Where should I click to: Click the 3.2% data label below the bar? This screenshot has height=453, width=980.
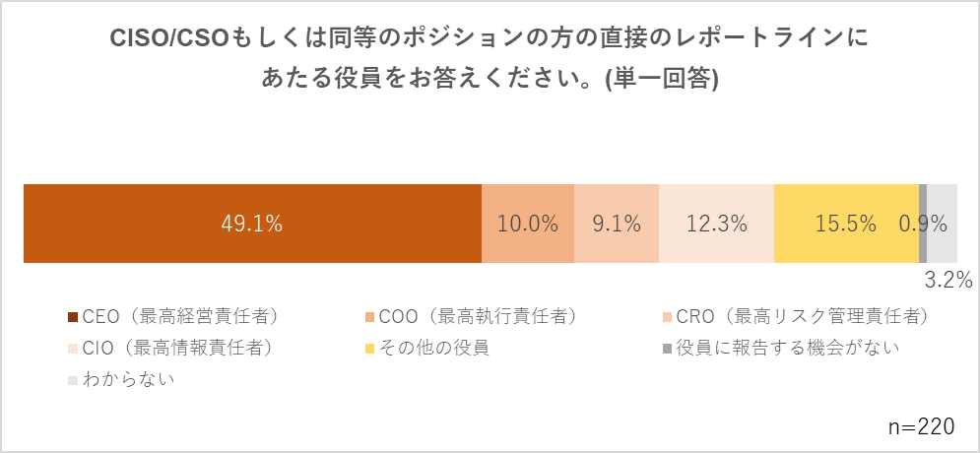tap(948, 280)
